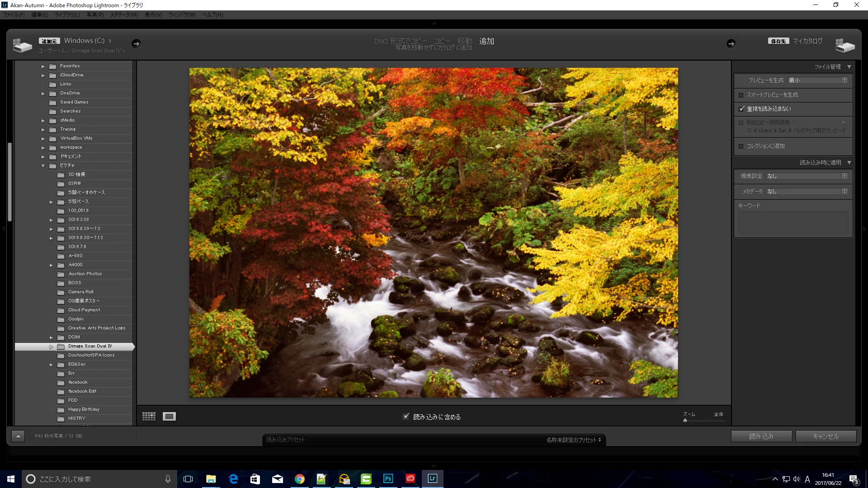
Task: Switch to loupe view icon
Action: point(169,416)
